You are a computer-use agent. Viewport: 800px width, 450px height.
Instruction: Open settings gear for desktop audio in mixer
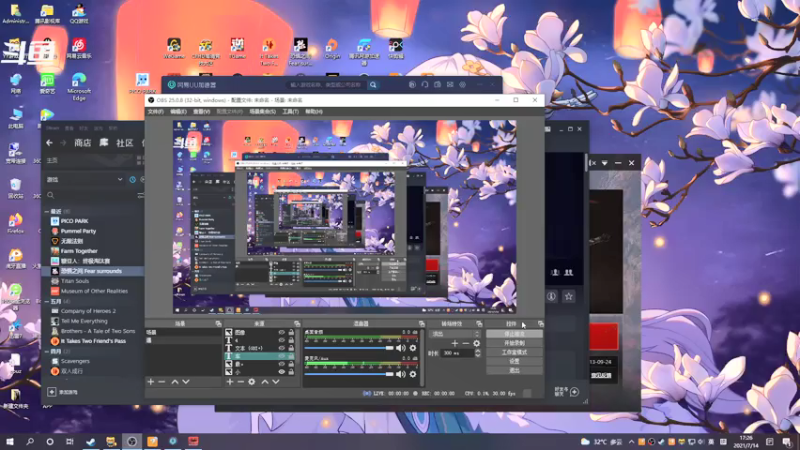[x=413, y=348]
